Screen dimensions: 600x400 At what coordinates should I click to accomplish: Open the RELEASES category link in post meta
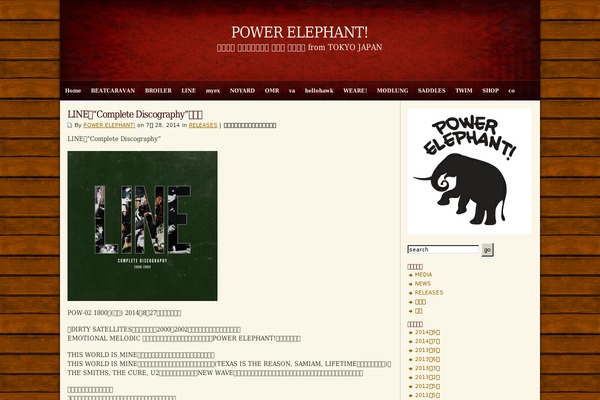(203, 125)
